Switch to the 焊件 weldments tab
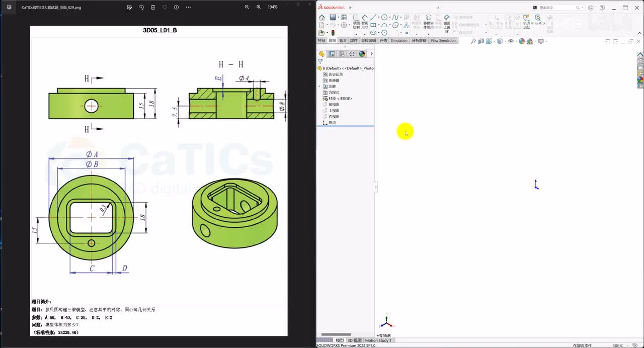The height and width of the screenshot is (348, 644). click(354, 40)
